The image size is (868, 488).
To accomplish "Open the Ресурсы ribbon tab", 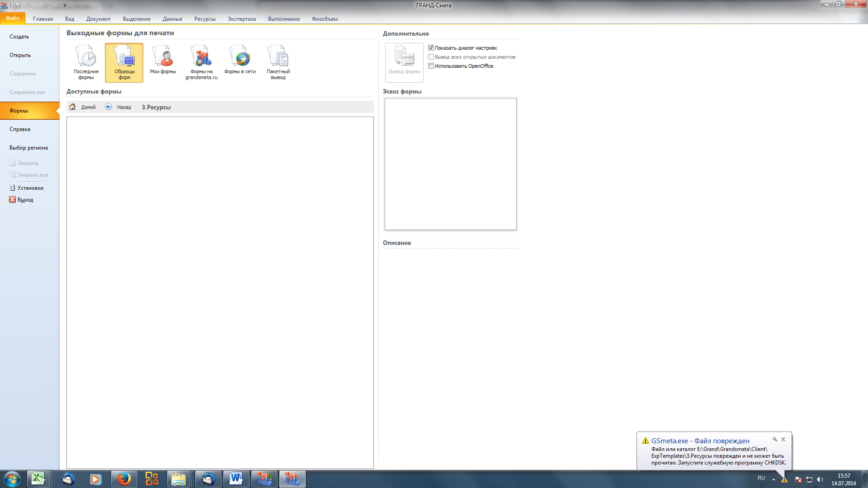I will (205, 19).
